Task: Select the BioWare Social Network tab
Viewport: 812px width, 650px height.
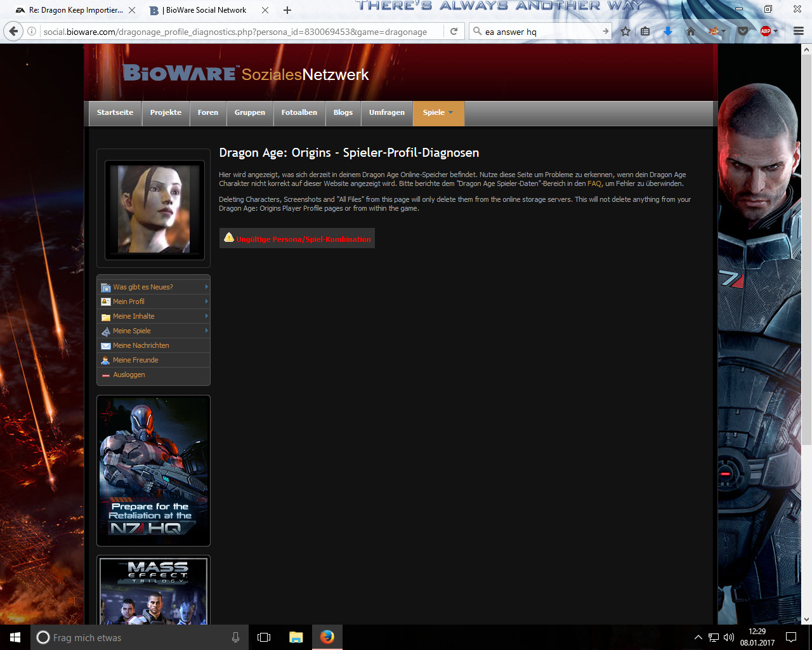Action: point(206,10)
